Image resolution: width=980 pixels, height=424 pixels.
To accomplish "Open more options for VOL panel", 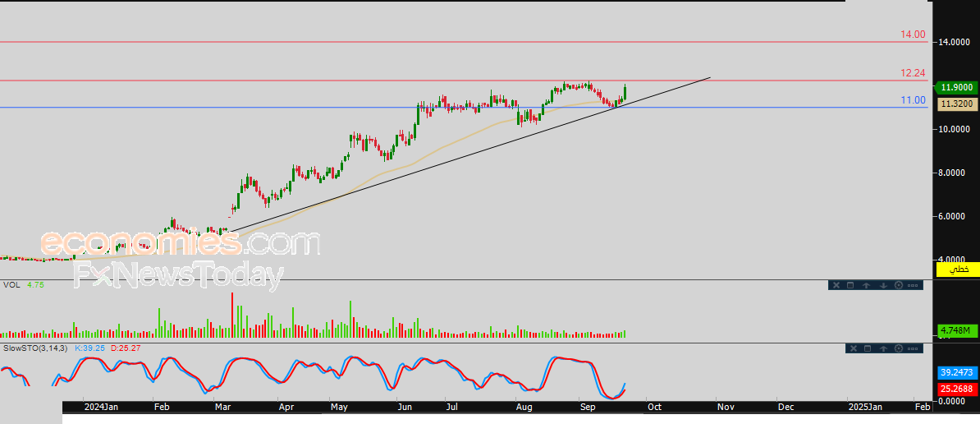I will click(913, 285).
